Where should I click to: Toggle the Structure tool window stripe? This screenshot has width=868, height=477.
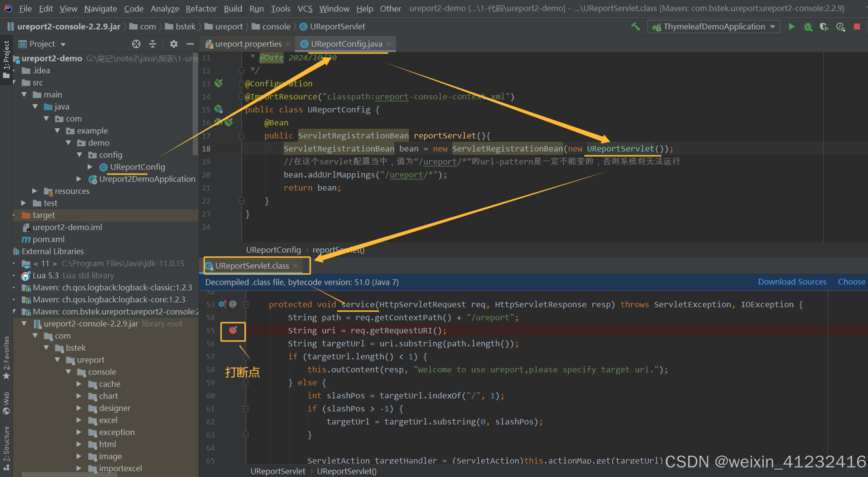[6, 448]
